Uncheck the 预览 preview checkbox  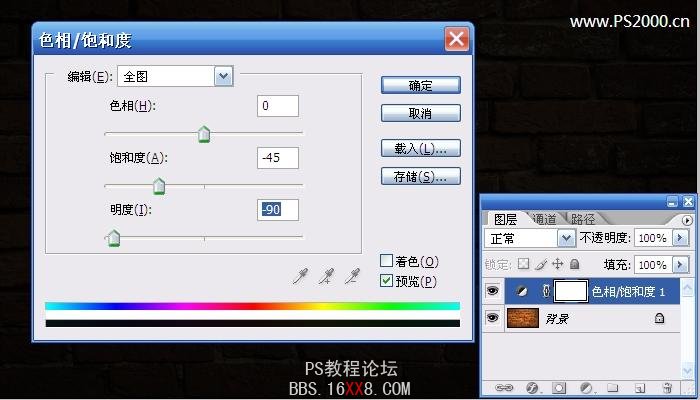pos(386,281)
